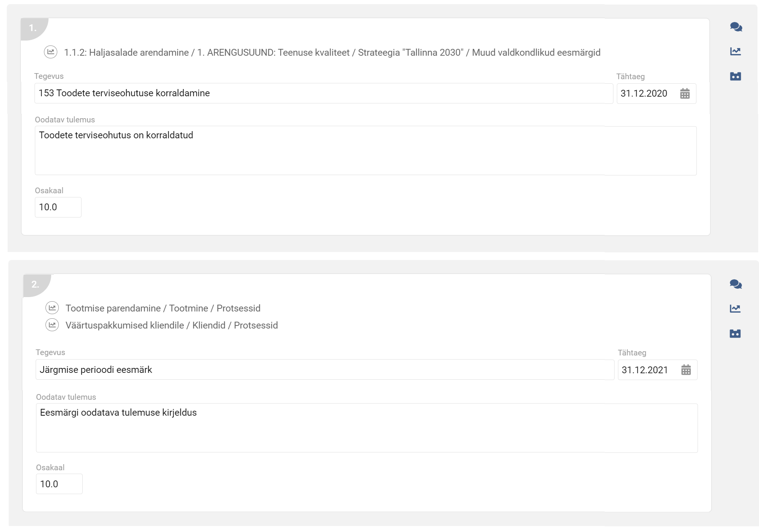Click calendar icon for 31.12.2021 deadline
This screenshot has width=759, height=532.
pos(686,370)
